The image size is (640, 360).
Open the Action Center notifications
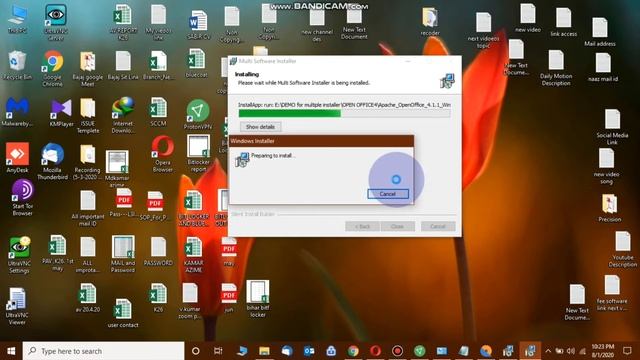click(x=628, y=351)
